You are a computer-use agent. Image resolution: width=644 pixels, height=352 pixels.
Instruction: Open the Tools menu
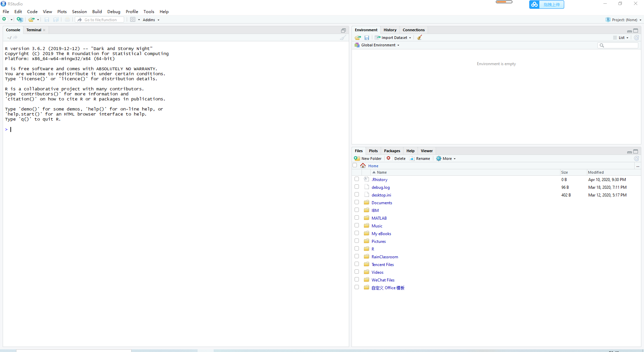149,11
